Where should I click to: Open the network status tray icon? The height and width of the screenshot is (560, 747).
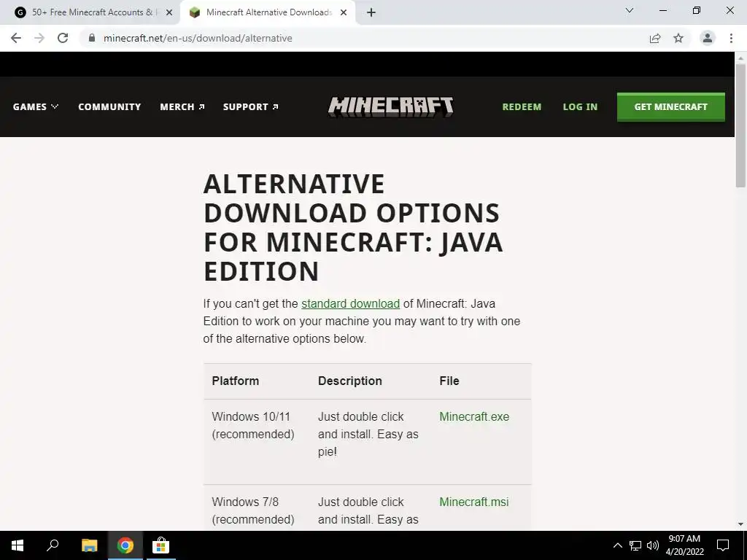(635, 545)
